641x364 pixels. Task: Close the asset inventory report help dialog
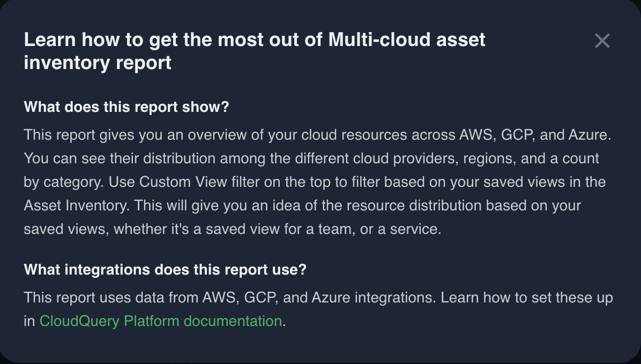coord(602,41)
